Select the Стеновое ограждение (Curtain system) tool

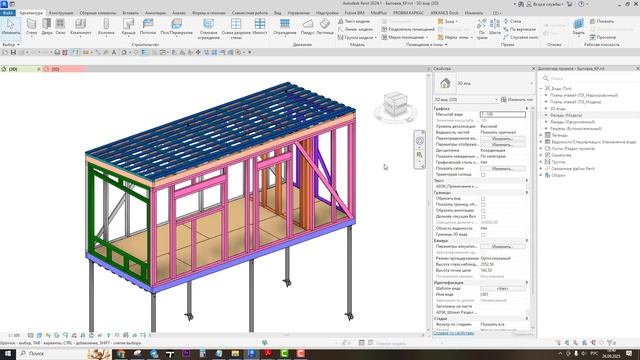point(209,29)
